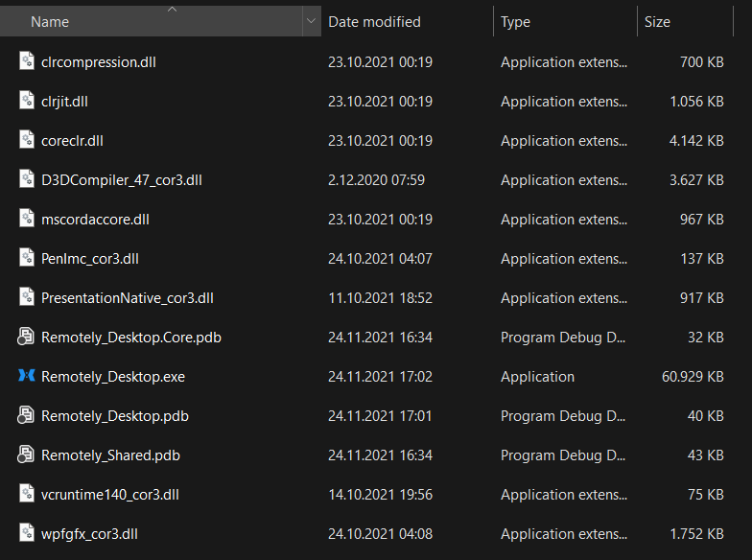Select the file name mscordaccore.dll
752x560 pixels.
click(x=95, y=220)
